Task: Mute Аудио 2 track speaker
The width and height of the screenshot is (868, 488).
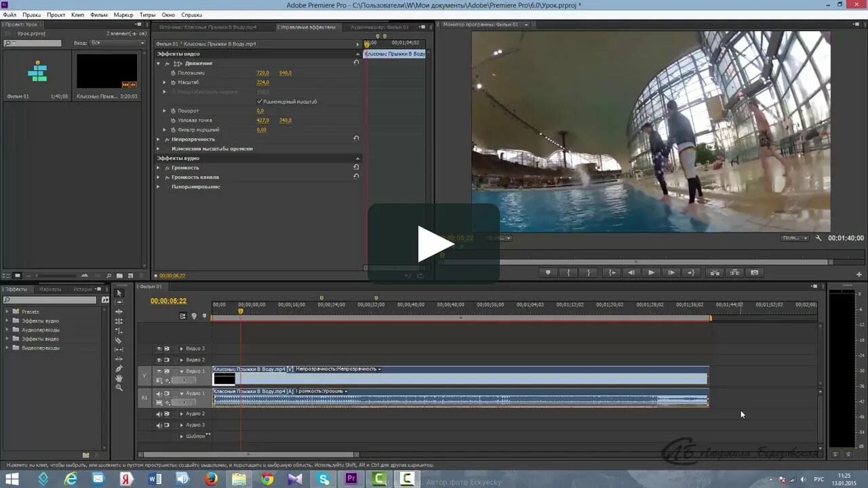Action: [159, 413]
